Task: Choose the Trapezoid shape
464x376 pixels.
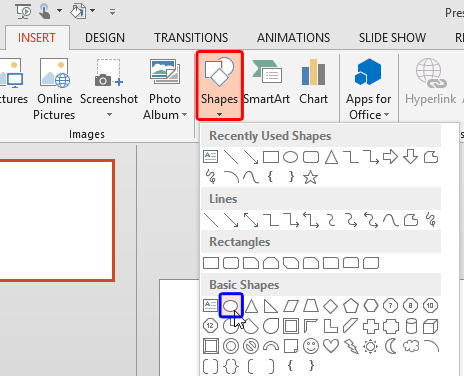Action: click(311, 306)
